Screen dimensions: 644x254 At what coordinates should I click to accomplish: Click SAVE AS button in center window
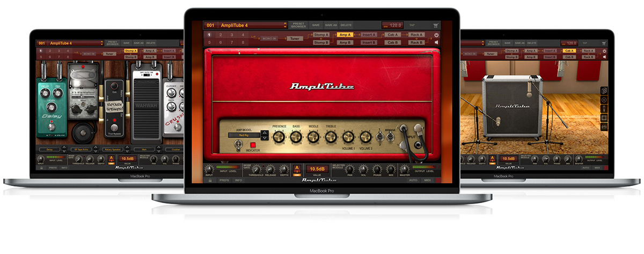[x=331, y=25]
